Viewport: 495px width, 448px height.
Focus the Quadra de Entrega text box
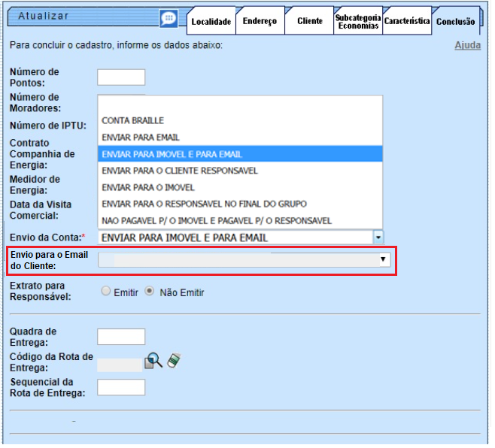[x=121, y=337]
